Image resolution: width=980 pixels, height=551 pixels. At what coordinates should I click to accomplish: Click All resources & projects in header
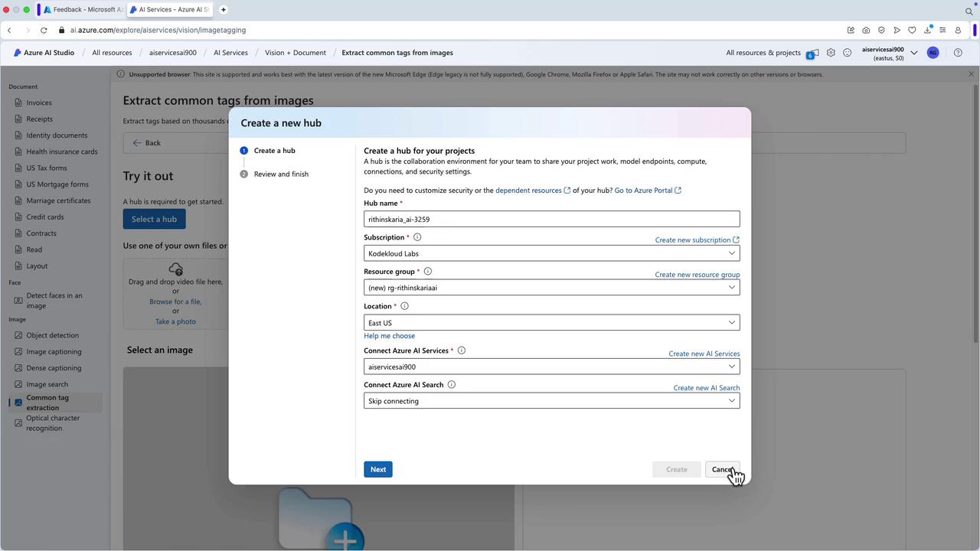tap(763, 53)
